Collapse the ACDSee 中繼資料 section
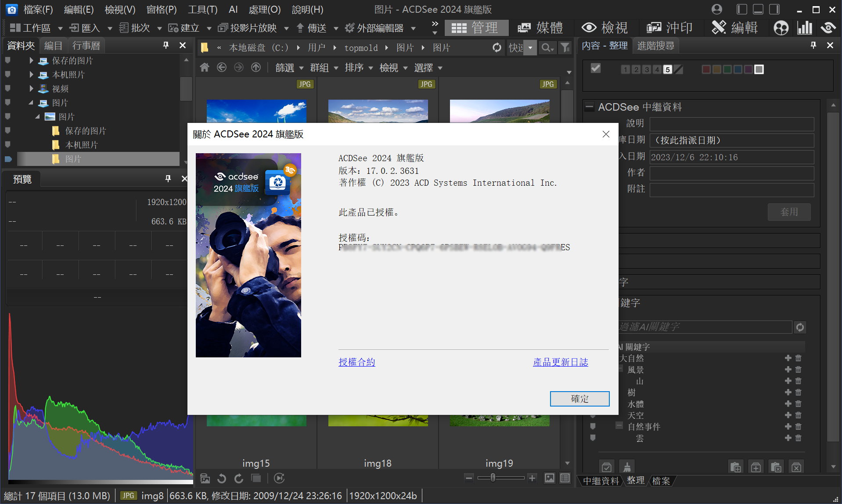The image size is (842, 504). click(x=589, y=107)
